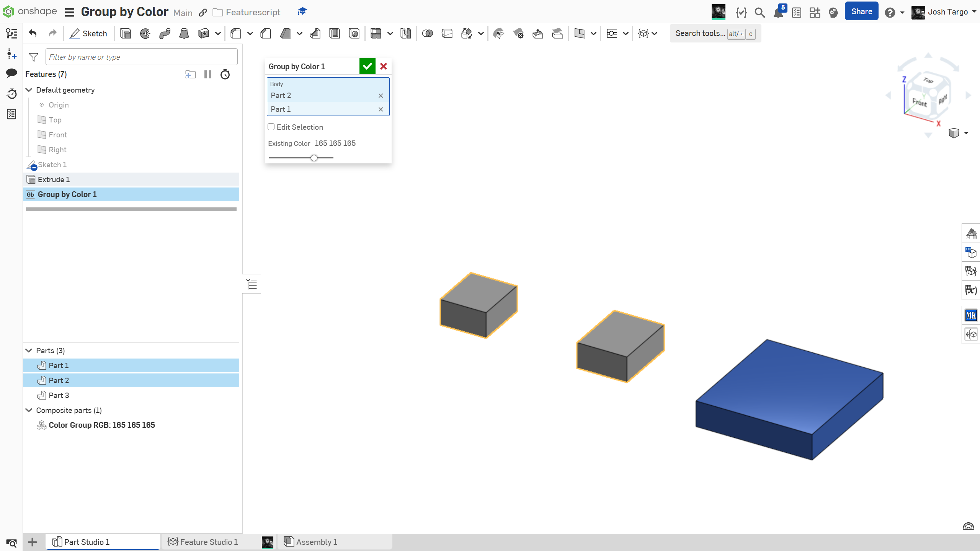Viewport: 980px width, 551px height.
Task: Select the Split tool icon
Action: coord(447,34)
